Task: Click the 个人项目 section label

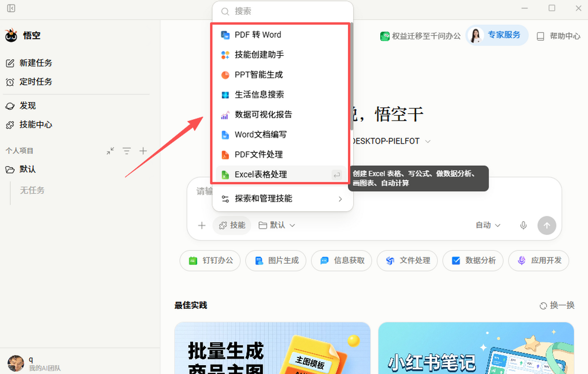Action: pyautogui.click(x=20, y=151)
